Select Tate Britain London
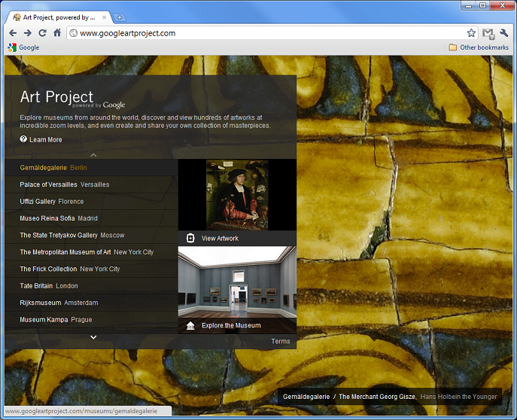The height and width of the screenshot is (420, 517). tap(91, 286)
